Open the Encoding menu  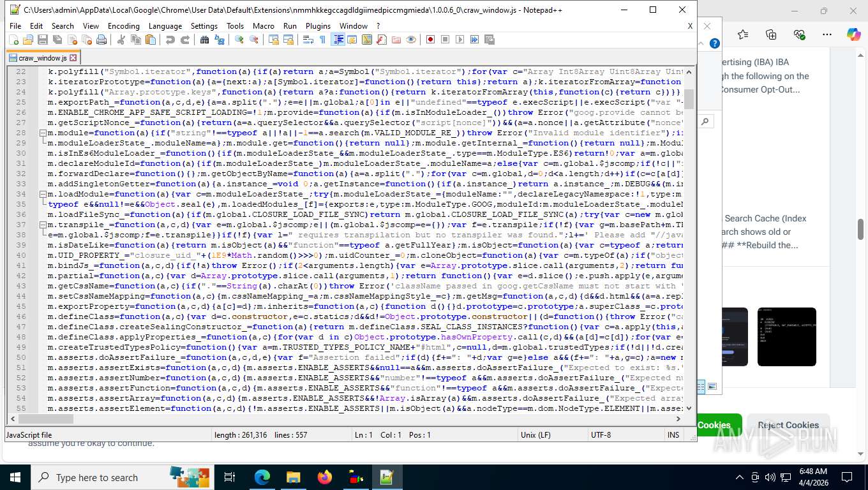tap(124, 26)
